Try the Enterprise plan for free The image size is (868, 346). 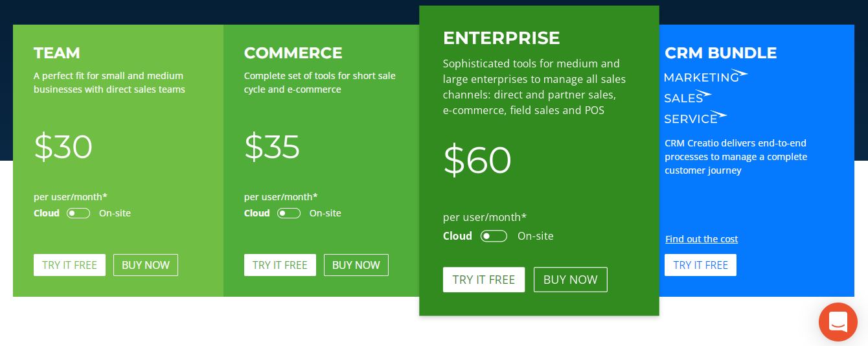tap(484, 279)
